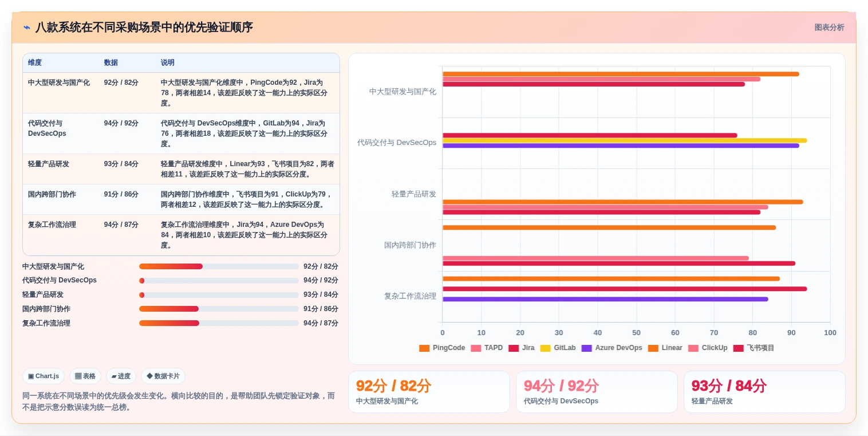Open the 93分 / 84分 data card
This screenshot has height=436, width=868.
[x=764, y=392]
